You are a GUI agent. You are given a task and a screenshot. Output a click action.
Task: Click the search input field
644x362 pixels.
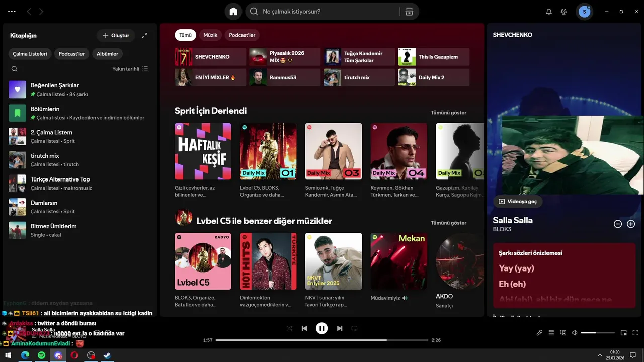click(x=330, y=12)
